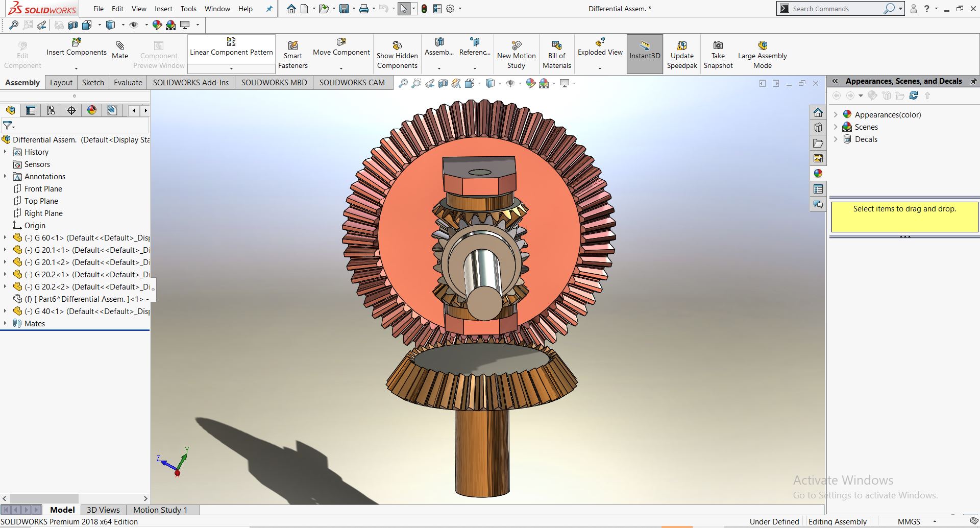This screenshot has width=980, height=528.
Task: Refresh the Appearances, Scenes, and Decals panel
Action: click(x=914, y=95)
